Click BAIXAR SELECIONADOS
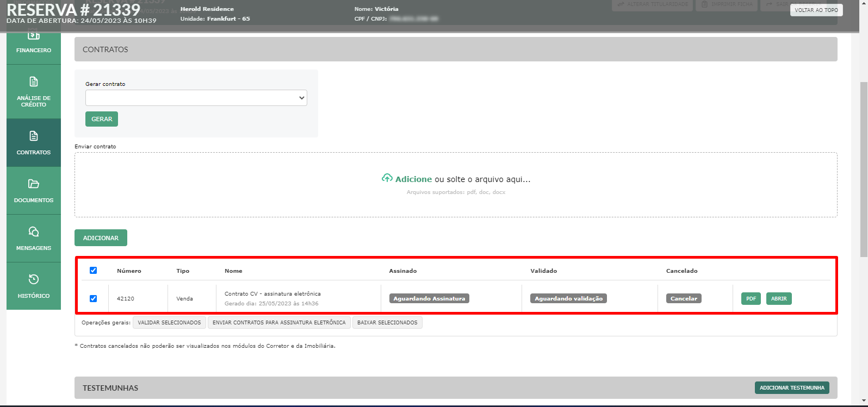Image resolution: width=868 pixels, height=407 pixels. click(x=387, y=323)
